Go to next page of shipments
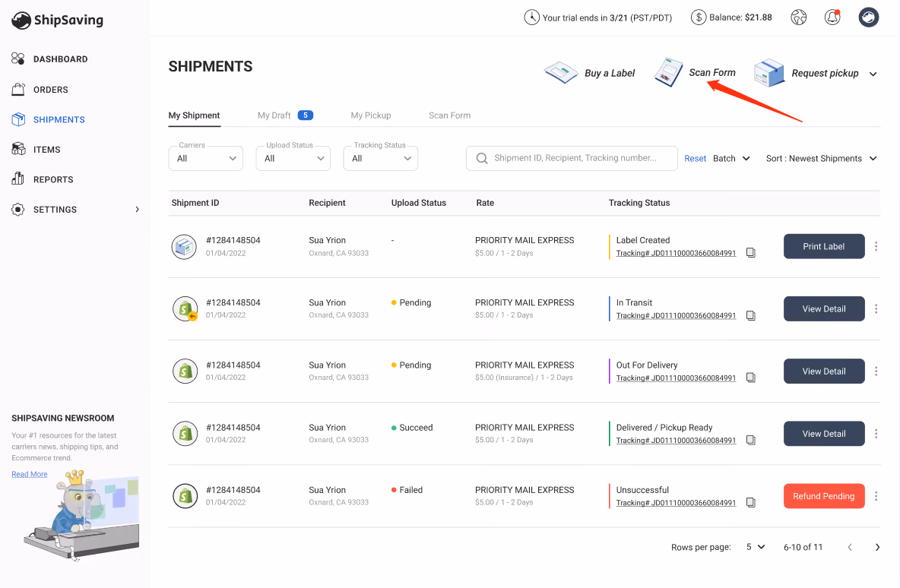Screen dimensions: 900x588 point(877,547)
